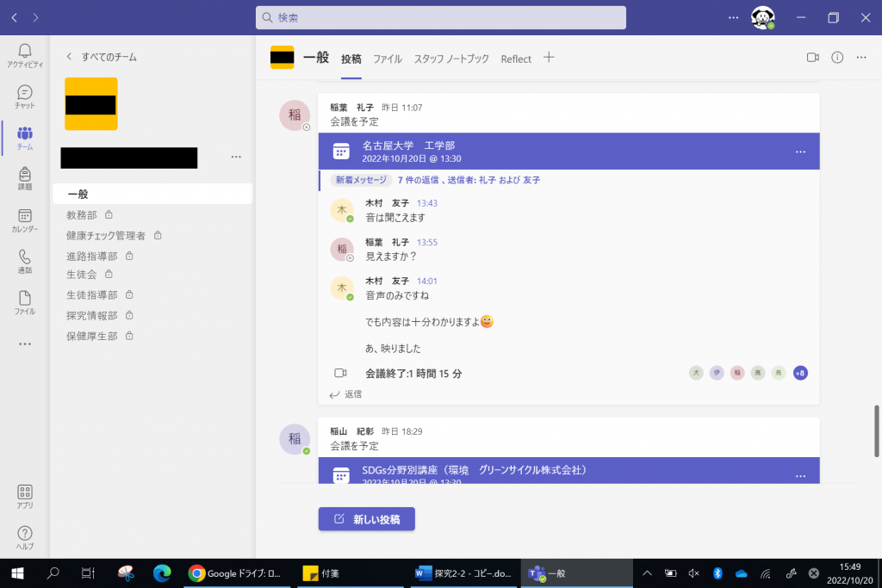
Task: Open Files (ファイル) in left sidebar
Action: [x=25, y=302]
